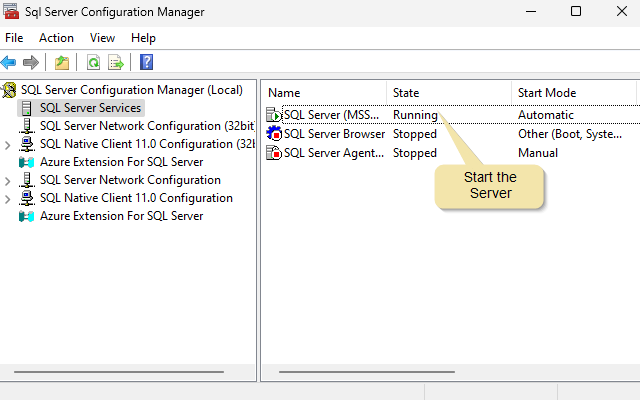Click Stopped state of SQL Server Browser

pos(415,134)
